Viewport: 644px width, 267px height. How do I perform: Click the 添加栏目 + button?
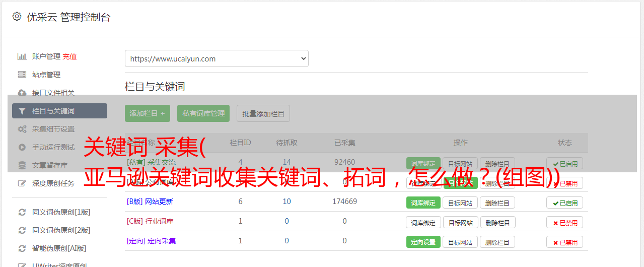148,113
